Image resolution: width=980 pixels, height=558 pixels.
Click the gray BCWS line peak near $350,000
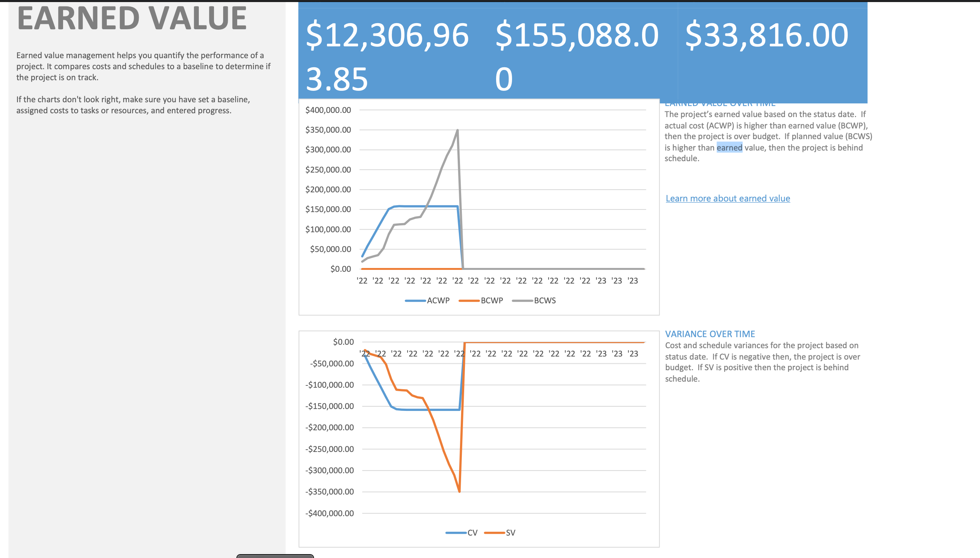coord(457,131)
